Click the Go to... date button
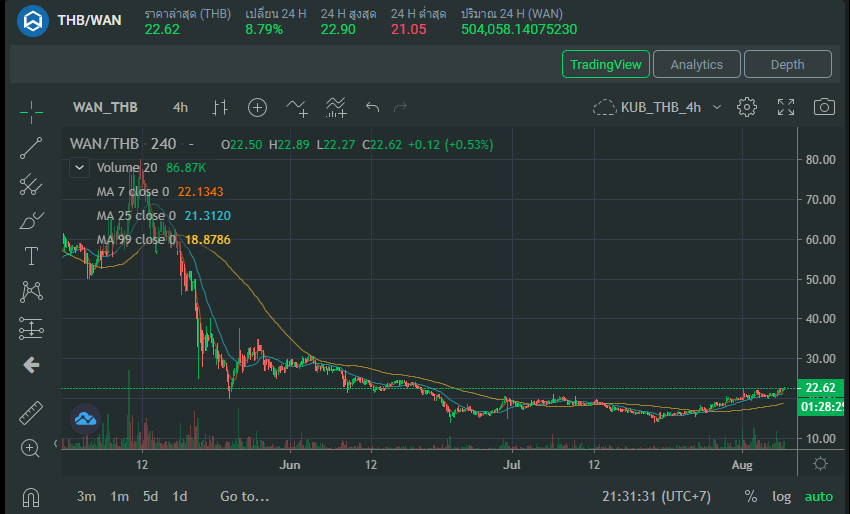This screenshot has width=850, height=514. coord(244,496)
